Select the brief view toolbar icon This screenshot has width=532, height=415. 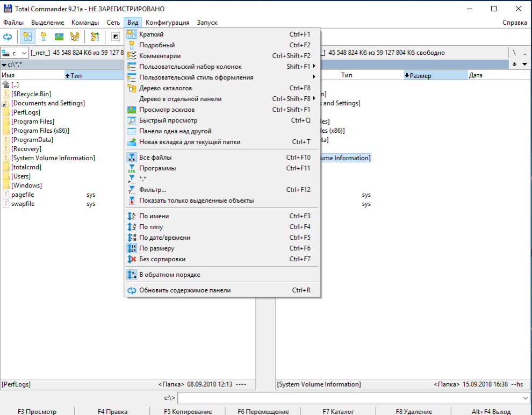(27, 37)
